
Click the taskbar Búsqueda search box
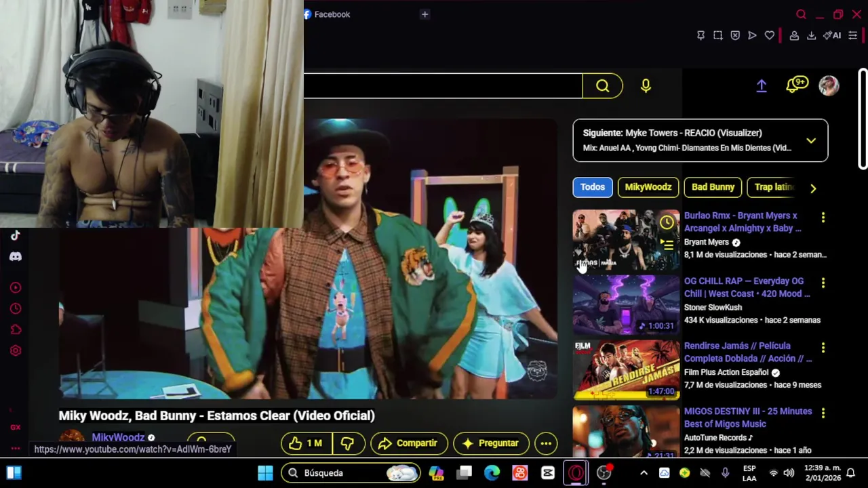352,473
